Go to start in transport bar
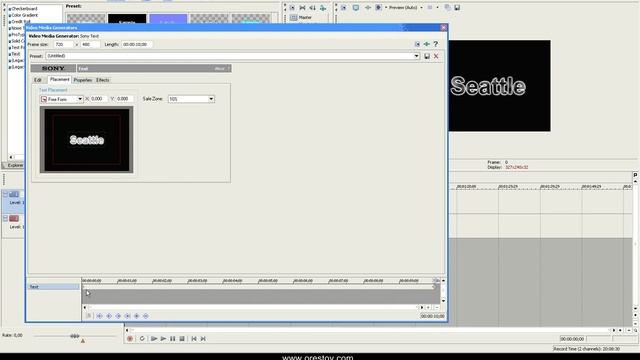640x360 pixels. tap(194, 339)
